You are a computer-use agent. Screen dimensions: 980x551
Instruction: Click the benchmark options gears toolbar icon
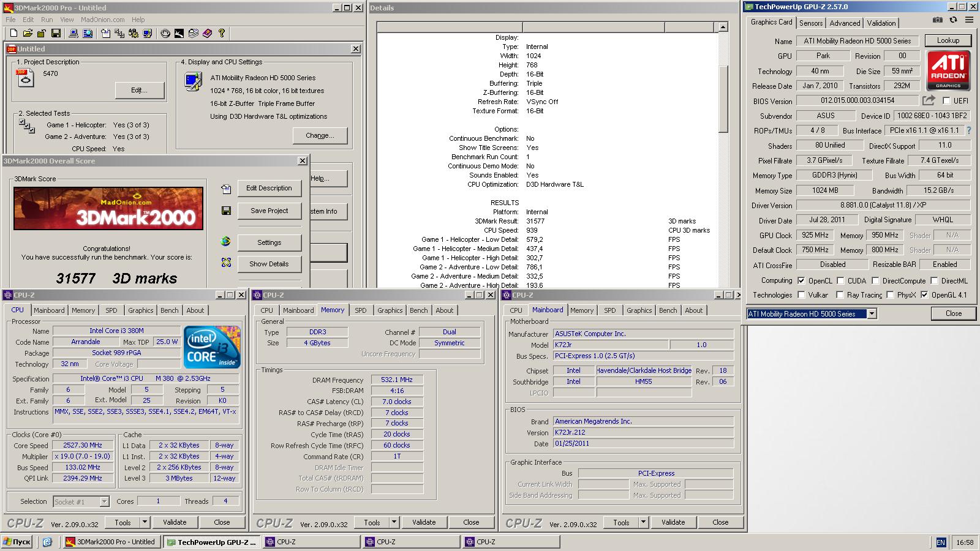point(134,33)
